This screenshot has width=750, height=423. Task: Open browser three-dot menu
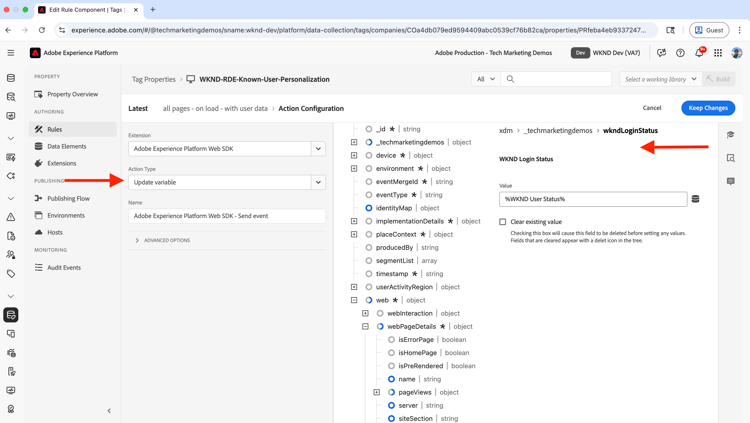[739, 30]
